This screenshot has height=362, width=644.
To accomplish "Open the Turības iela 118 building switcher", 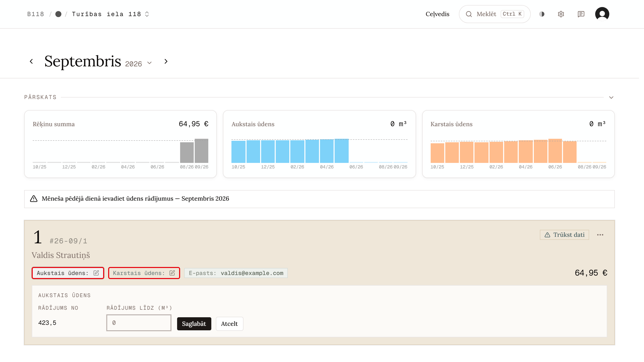I will (x=110, y=14).
